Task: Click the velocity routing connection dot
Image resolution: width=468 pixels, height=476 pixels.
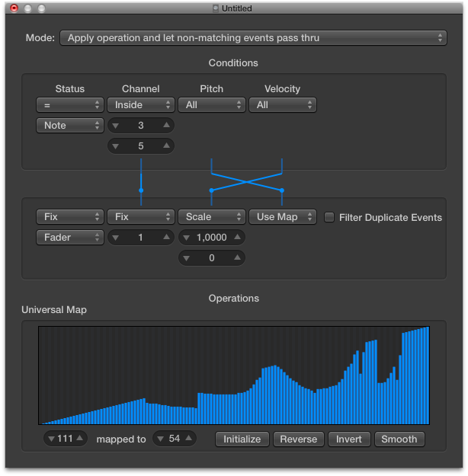Action: click(282, 190)
